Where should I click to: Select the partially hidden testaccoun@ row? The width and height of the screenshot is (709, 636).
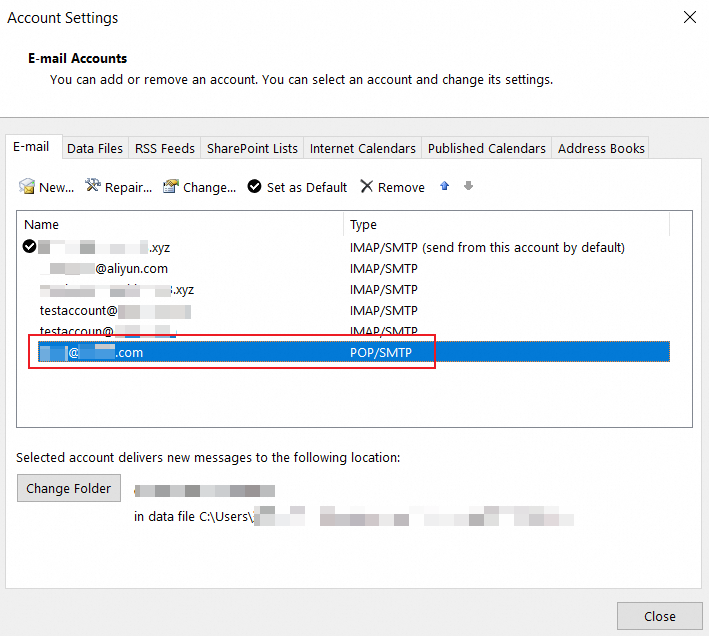354,331
